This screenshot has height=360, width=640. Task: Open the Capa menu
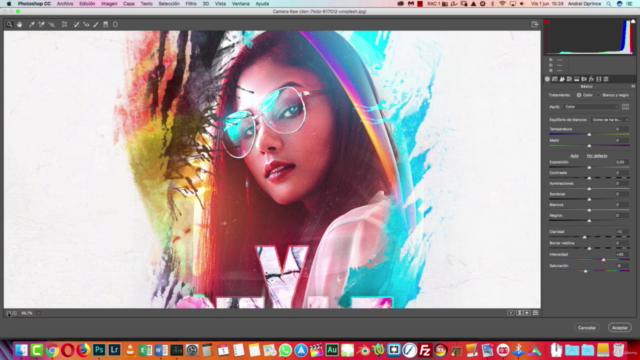click(x=129, y=4)
